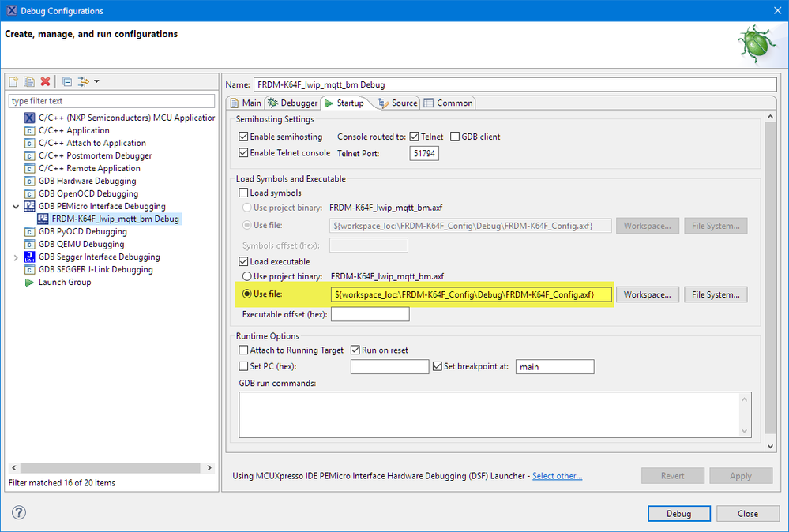Click the Close button
The image size is (789, 532).
(x=748, y=513)
